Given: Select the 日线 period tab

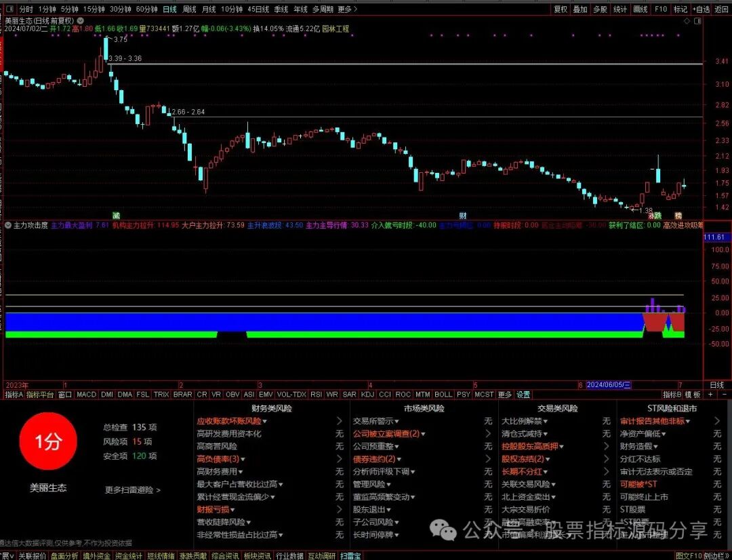Looking at the screenshot, I should tap(169, 9).
